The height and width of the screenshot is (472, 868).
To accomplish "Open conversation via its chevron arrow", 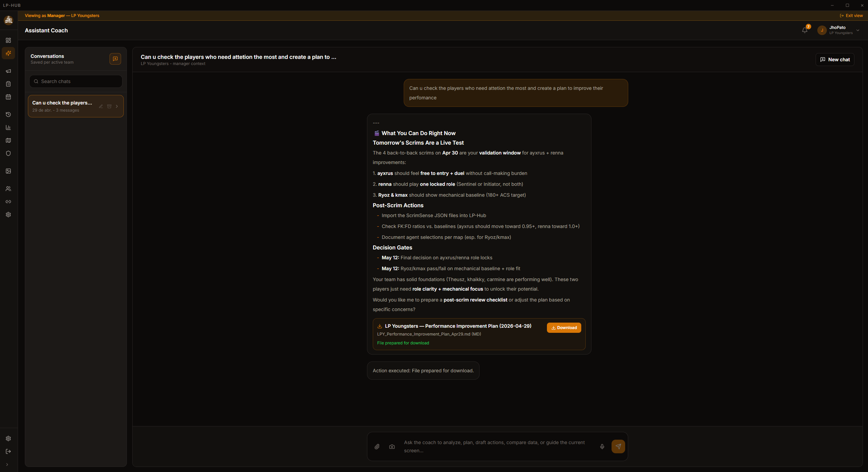I will 117,107.
